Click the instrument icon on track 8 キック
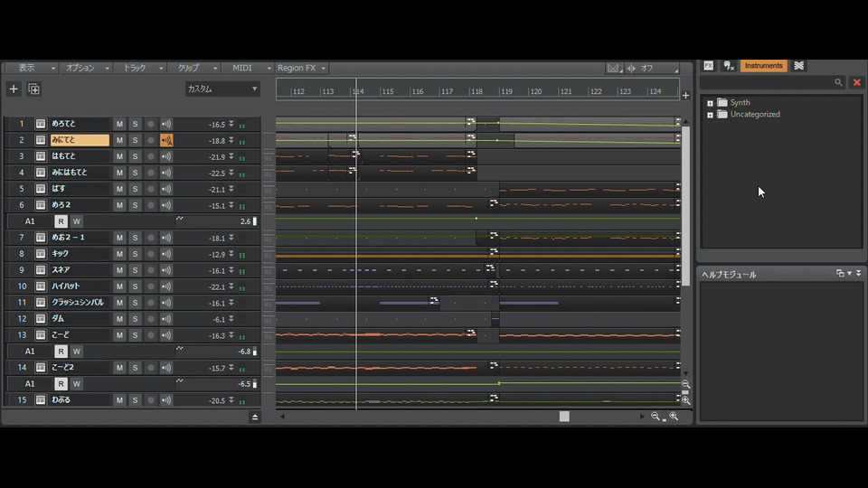This screenshot has width=868, height=488. point(41,254)
